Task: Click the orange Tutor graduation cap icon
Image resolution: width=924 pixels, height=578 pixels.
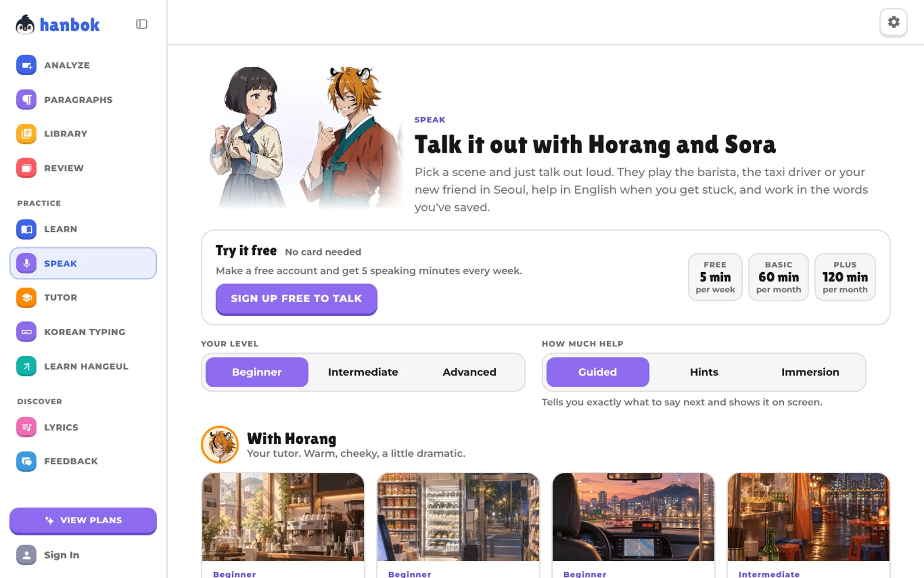Action: [27, 298]
